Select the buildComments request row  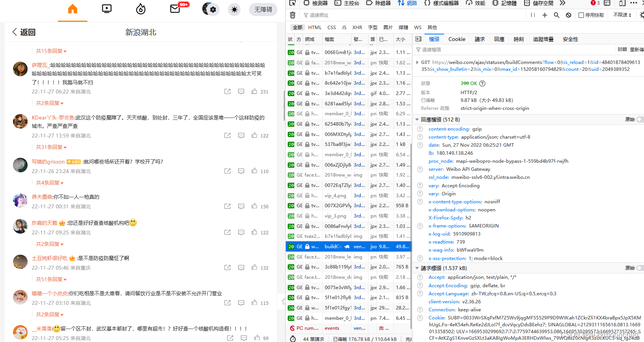point(349,247)
